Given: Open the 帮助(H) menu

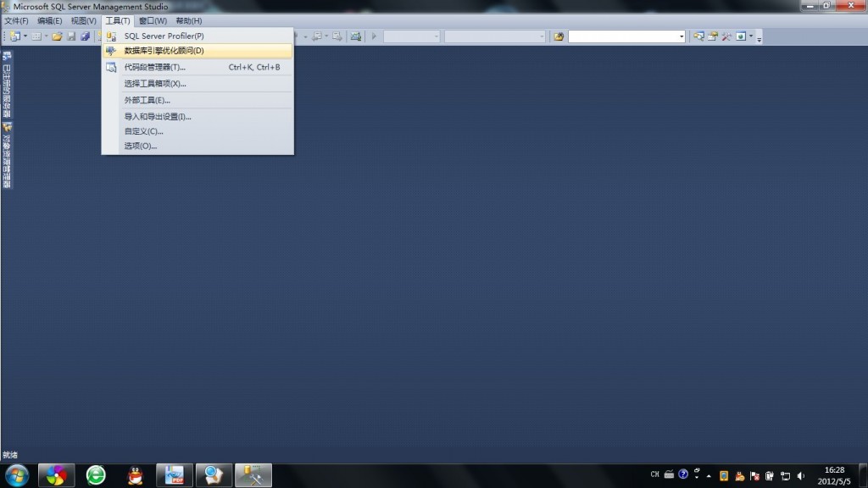Looking at the screenshot, I should pyautogui.click(x=189, y=20).
